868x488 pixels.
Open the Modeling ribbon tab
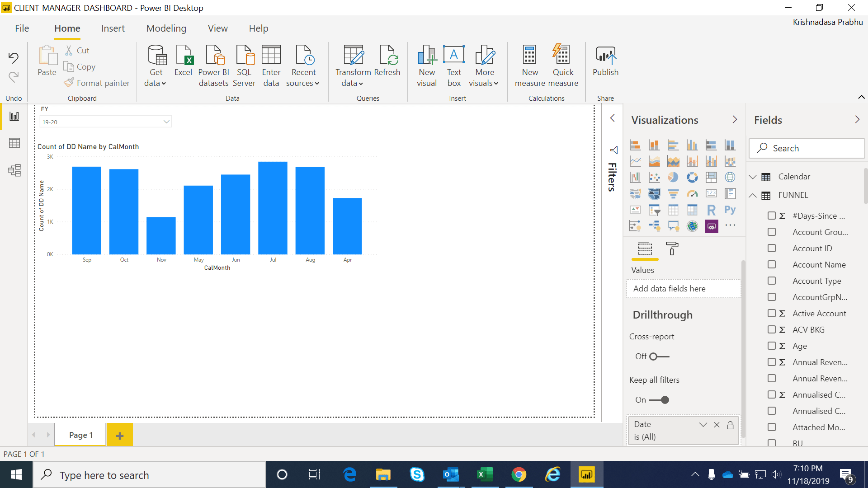[x=166, y=28]
